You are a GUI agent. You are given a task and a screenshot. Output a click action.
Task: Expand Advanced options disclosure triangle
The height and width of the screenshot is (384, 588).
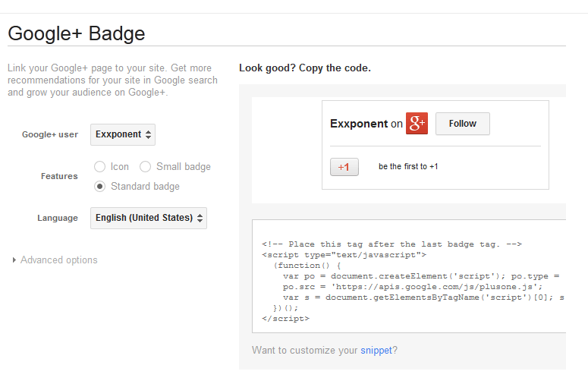pyautogui.click(x=14, y=260)
